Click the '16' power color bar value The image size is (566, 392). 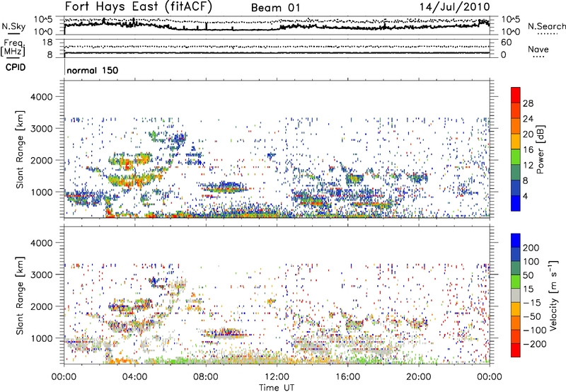coord(528,150)
